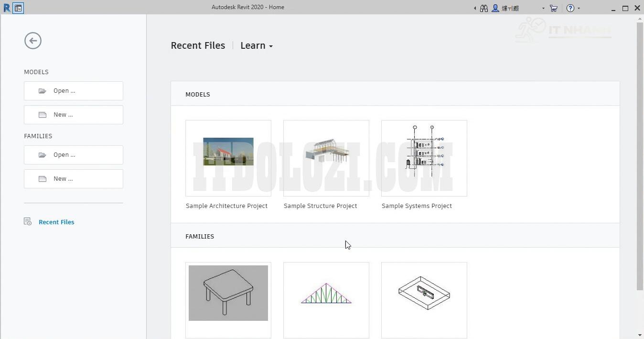This screenshot has width=644, height=339.
Task: Select the Recent Files heading tab
Action: [198, 45]
